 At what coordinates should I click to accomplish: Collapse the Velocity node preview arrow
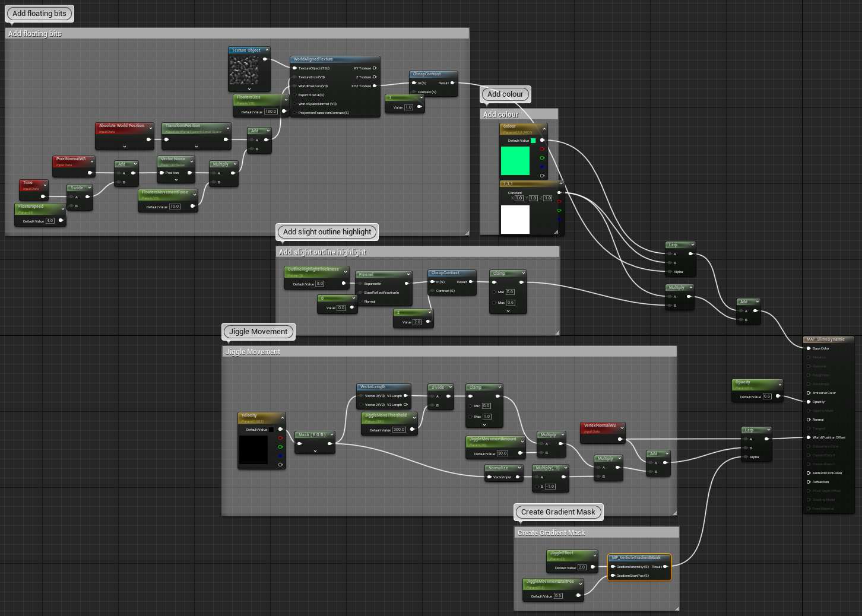pyautogui.click(x=282, y=418)
